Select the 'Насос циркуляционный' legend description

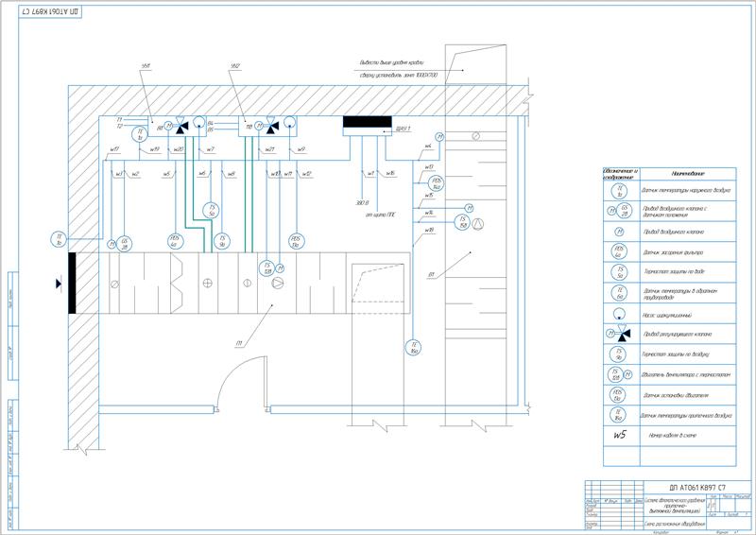coord(667,315)
